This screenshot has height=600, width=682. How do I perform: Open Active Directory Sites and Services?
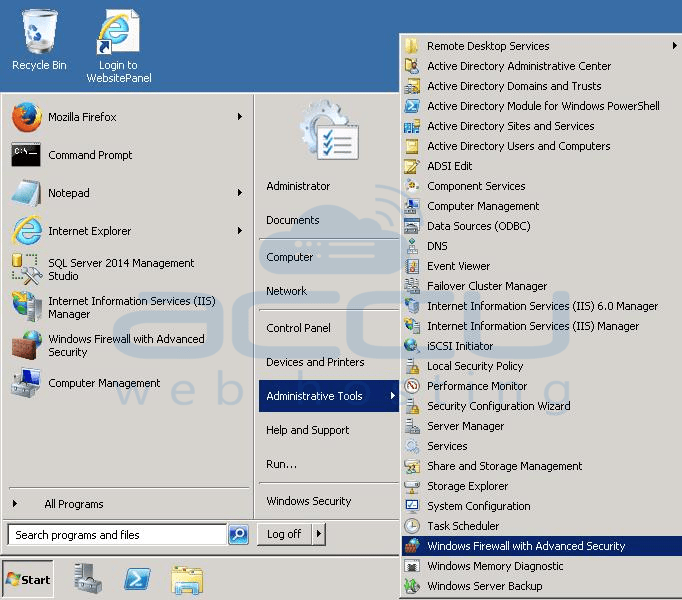(511, 126)
